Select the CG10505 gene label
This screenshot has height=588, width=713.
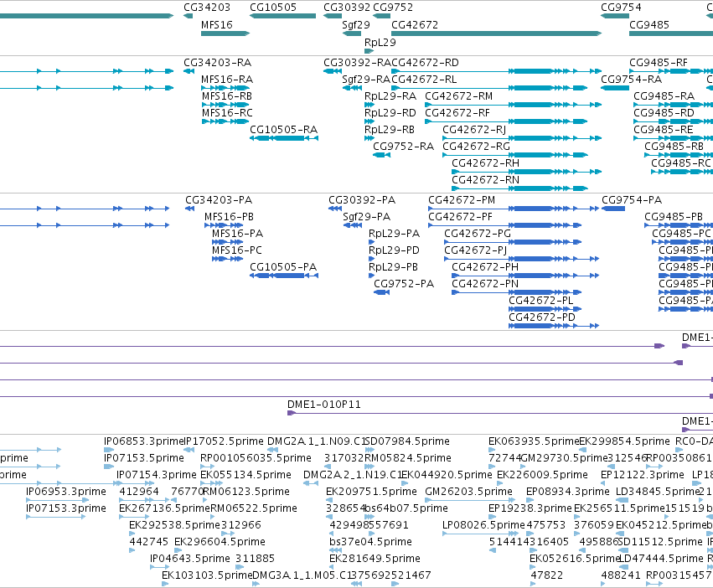(x=273, y=8)
